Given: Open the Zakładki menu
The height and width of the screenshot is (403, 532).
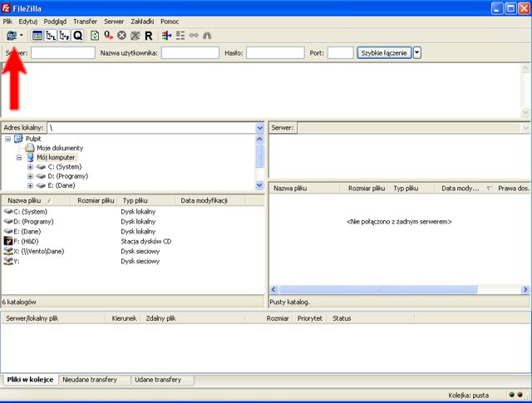Looking at the screenshot, I should (142, 22).
